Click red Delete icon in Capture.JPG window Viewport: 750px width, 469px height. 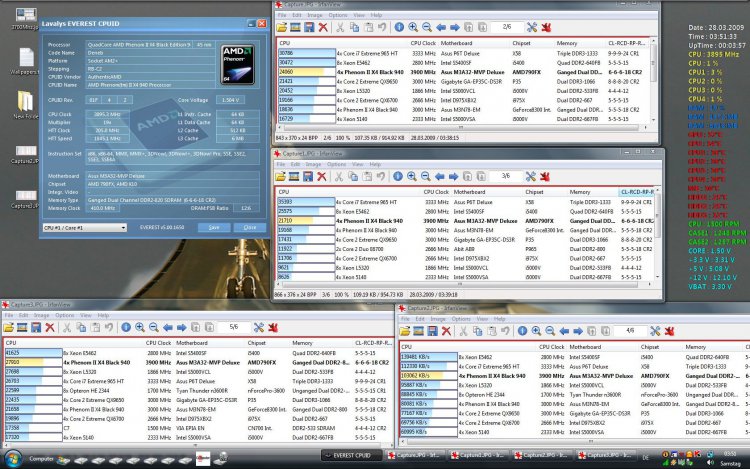(323, 27)
